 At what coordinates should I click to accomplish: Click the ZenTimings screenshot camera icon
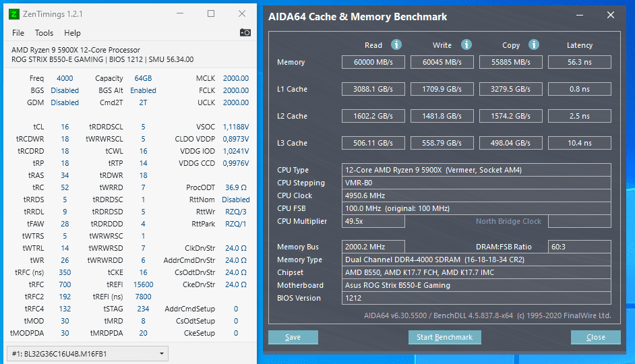point(245,32)
